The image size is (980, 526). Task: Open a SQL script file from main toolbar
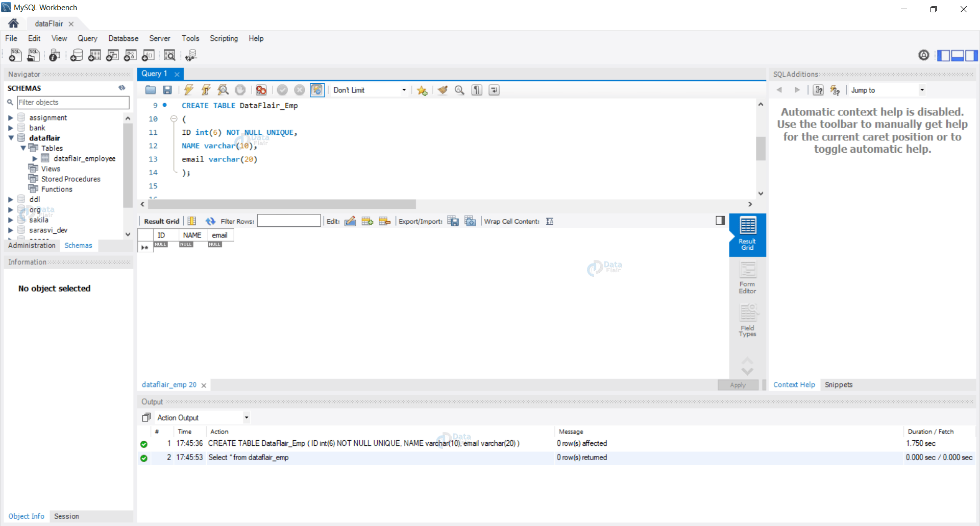pyautogui.click(x=33, y=55)
